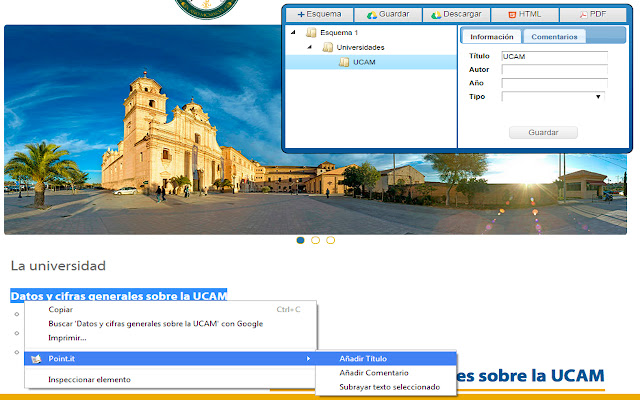Switch to the Comentarios tab

[x=553, y=36]
